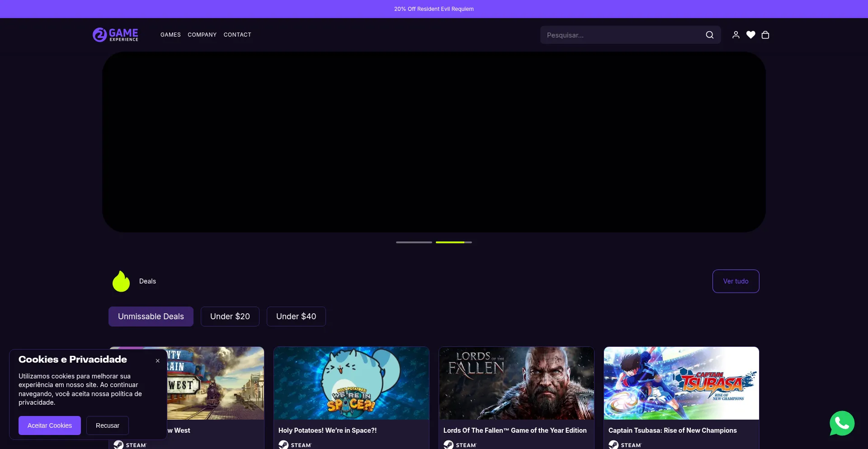This screenshot has width=868, height=449.
Task: Click the search magnifier icon
Action: coord(710,35)
